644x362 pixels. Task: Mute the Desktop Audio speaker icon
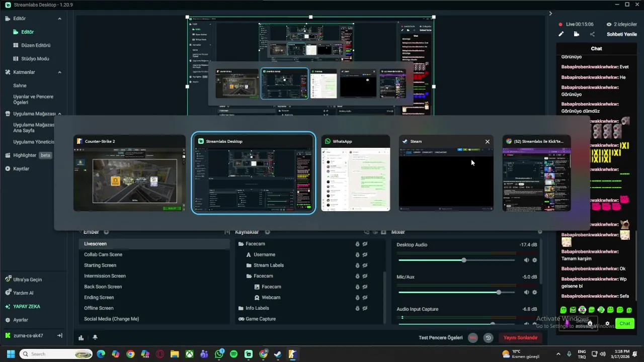click(x=526, y=260)
